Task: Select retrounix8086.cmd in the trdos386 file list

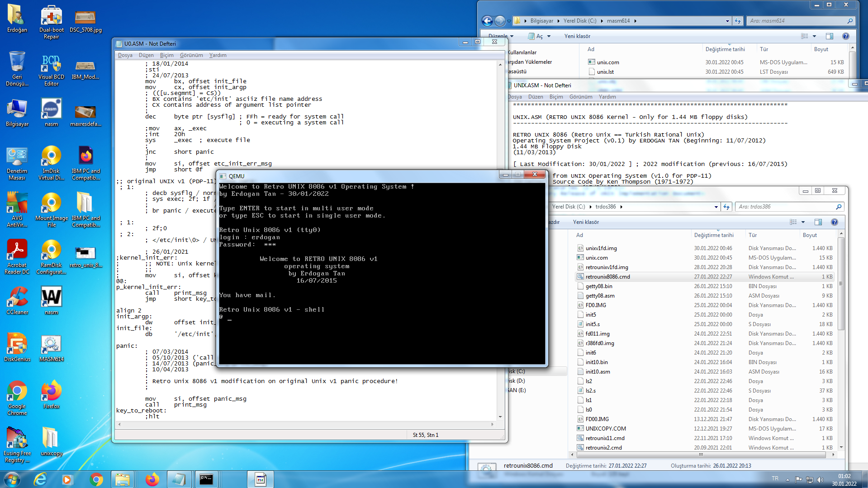Action: pos(607,277)
